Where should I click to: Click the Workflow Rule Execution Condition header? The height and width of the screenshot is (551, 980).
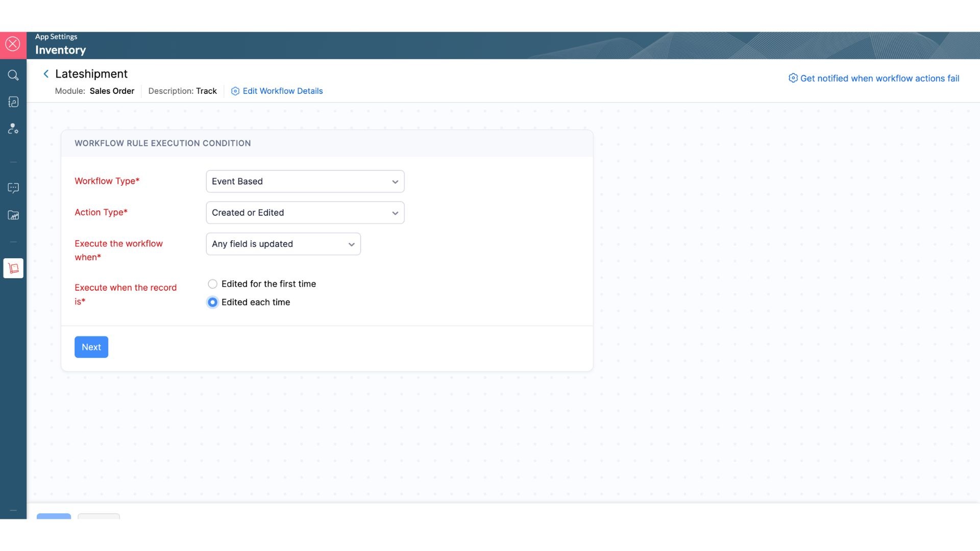coord(162,143)
